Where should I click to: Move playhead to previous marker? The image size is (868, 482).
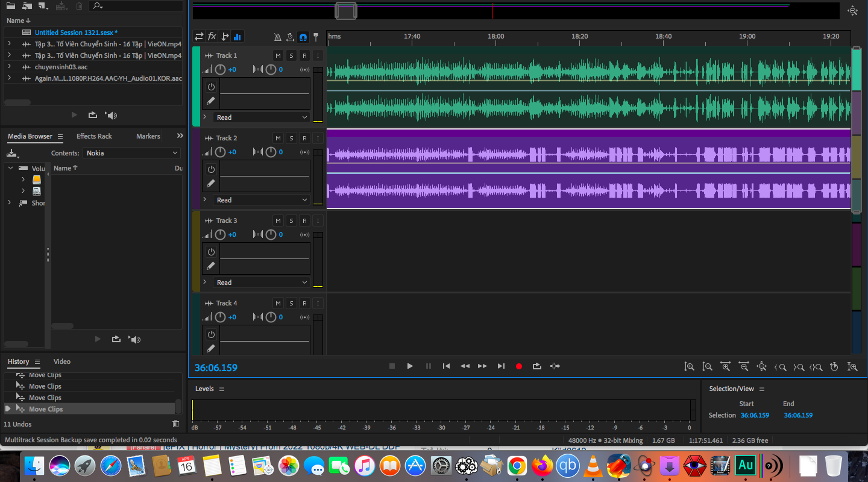click(446, 366)
